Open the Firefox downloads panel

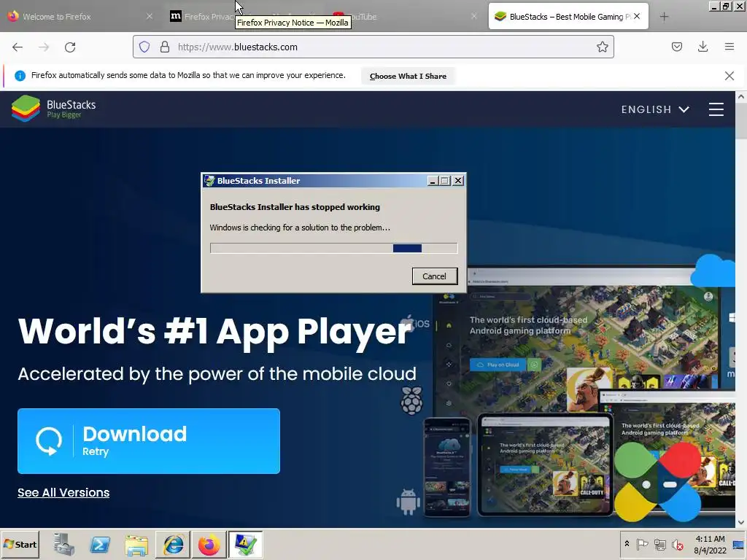point(703,47)
